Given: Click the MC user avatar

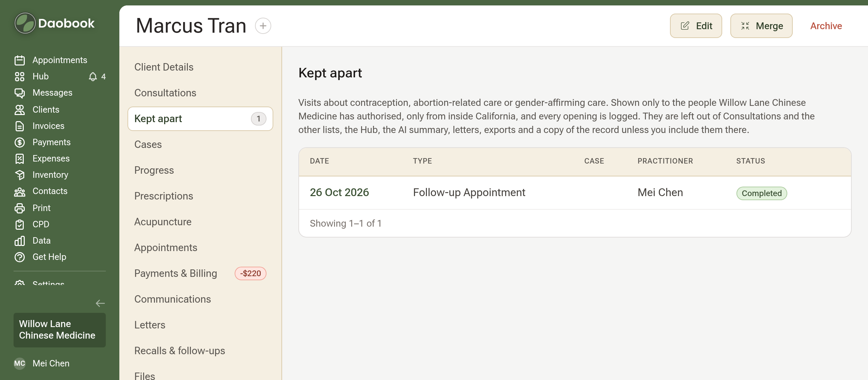Looking at the screenshot, I should [20, 363].
